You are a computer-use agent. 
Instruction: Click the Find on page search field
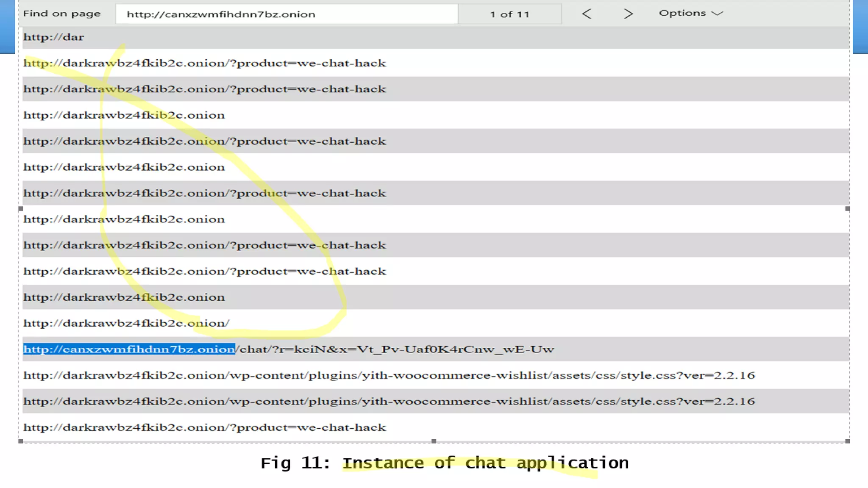(287, 14)
